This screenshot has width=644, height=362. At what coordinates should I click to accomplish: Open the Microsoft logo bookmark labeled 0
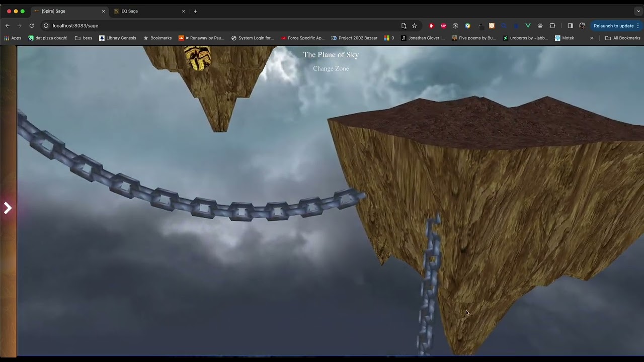[389, 38]
